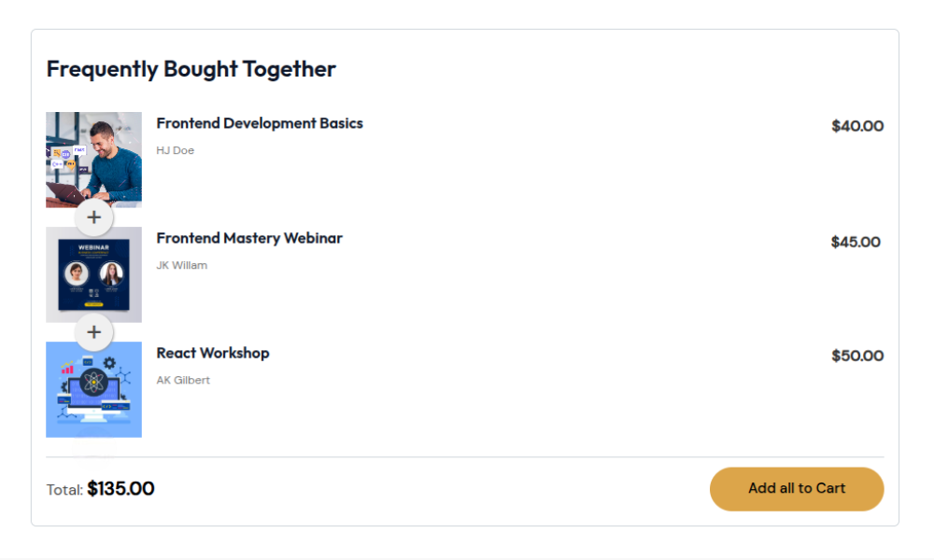Click the Total: label text
The image size is (934, 560).
65,490
